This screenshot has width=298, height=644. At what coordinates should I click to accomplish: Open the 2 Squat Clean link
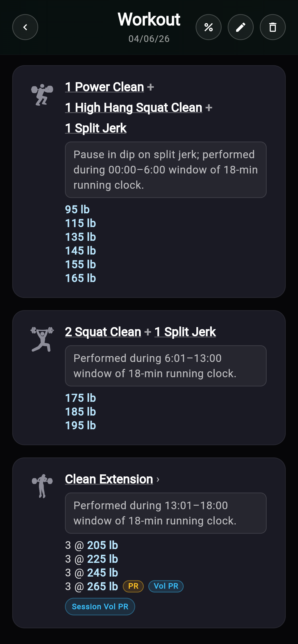103,332
